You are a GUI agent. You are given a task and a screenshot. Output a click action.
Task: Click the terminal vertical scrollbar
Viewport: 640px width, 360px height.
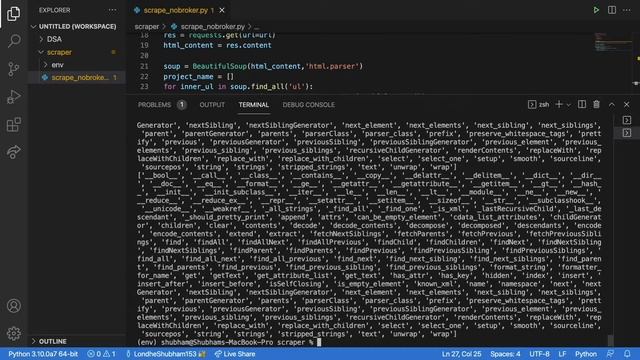(x=611, y=340)
